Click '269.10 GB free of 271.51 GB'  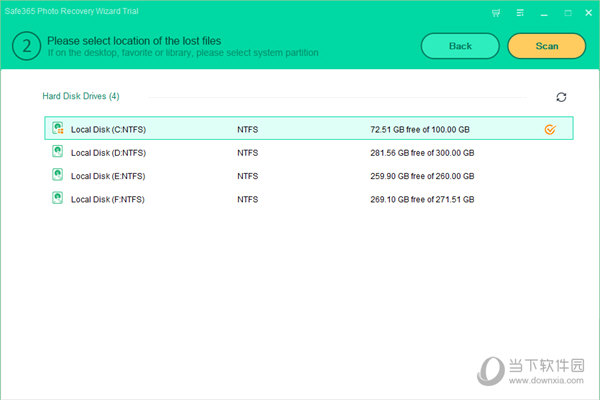click(422, 200)
